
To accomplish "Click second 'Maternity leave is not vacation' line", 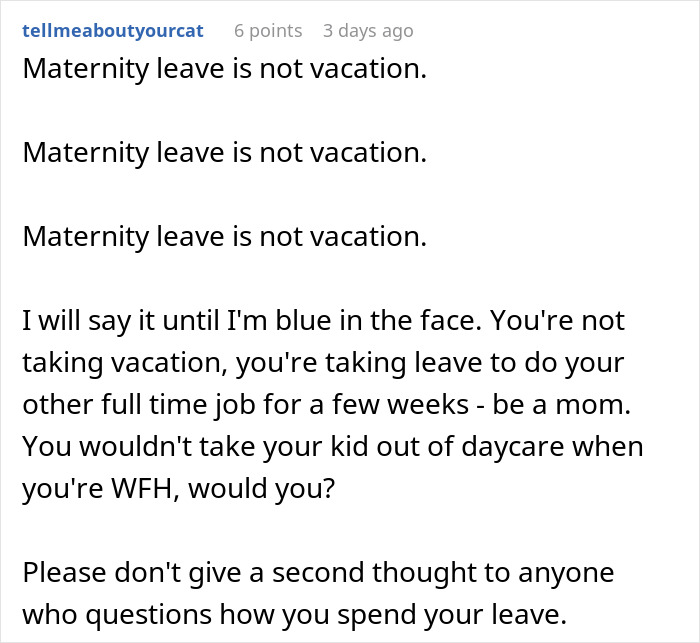I will point(223,153).
